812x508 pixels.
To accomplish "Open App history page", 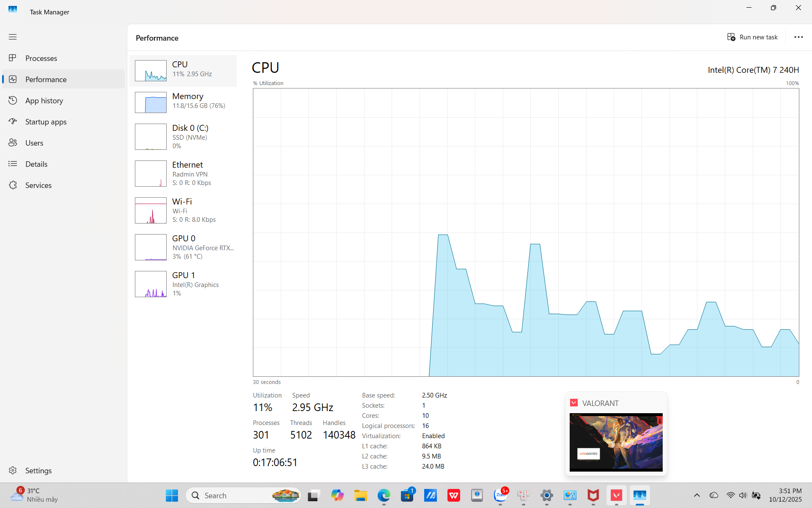I will tap(44, 100).
